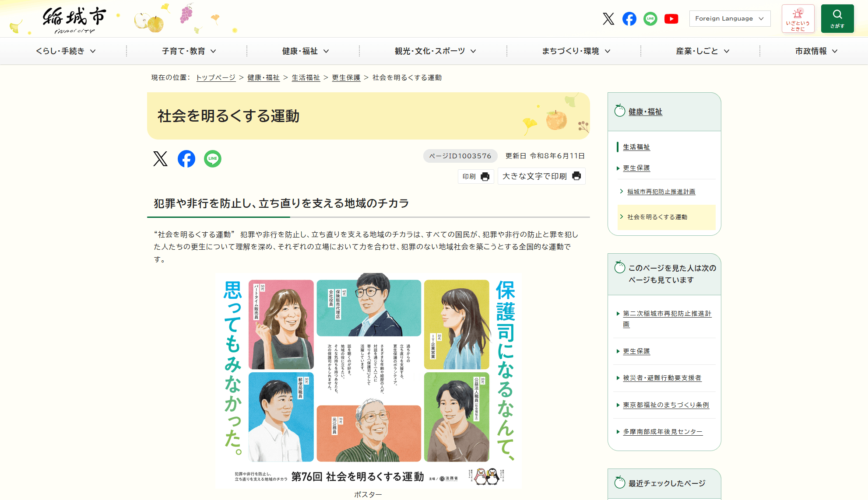Click the 第76回 campaign poster image
Viewport: 868px width, 500px height.
pyautogui.click(x=368, y=380)
